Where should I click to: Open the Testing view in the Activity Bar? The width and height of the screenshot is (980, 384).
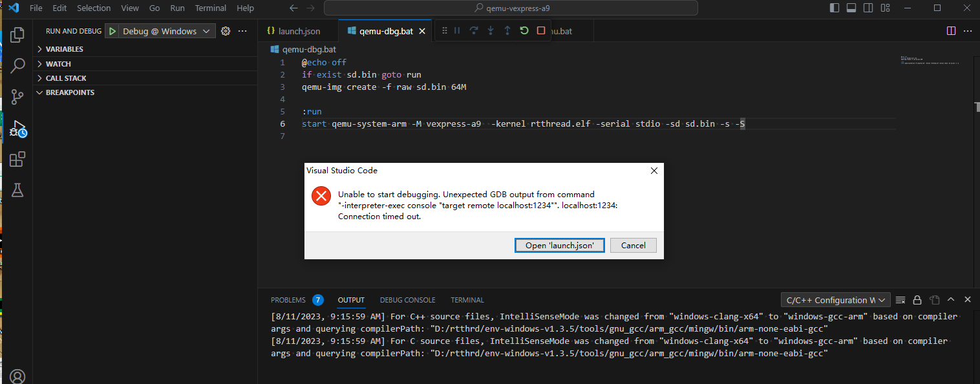[x=17, y=189]
